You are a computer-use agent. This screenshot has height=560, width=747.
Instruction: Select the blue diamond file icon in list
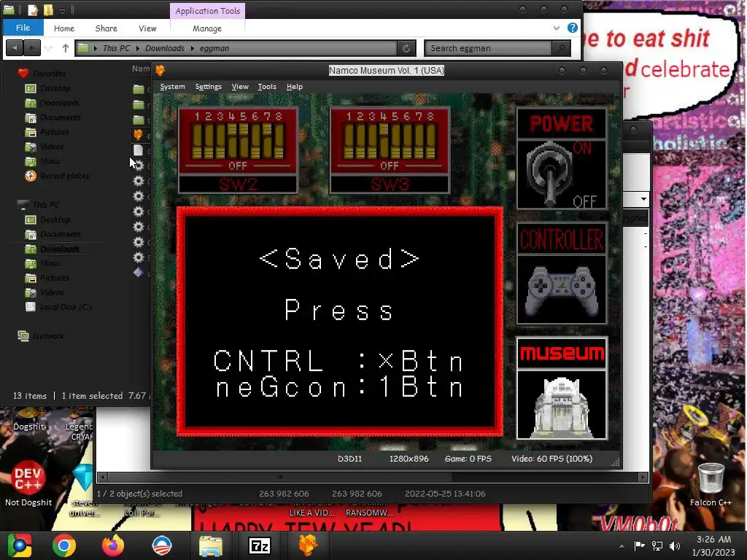point(138,273)
